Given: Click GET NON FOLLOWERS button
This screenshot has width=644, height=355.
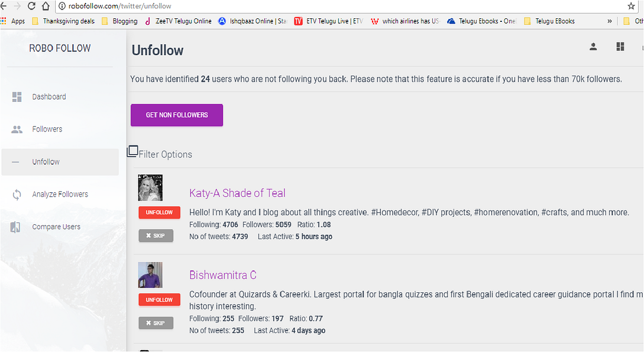Looking at the screenshot, I should point(177,115).
